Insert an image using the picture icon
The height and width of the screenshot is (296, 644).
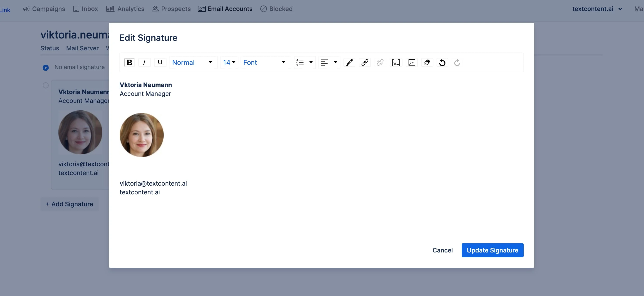(x=412, y=62)
